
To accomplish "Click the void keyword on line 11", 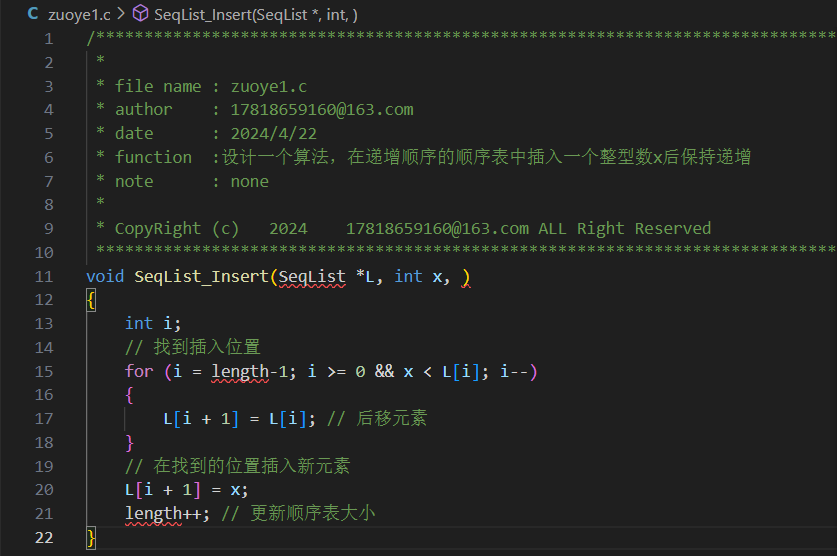I will (x=105, y=276).
